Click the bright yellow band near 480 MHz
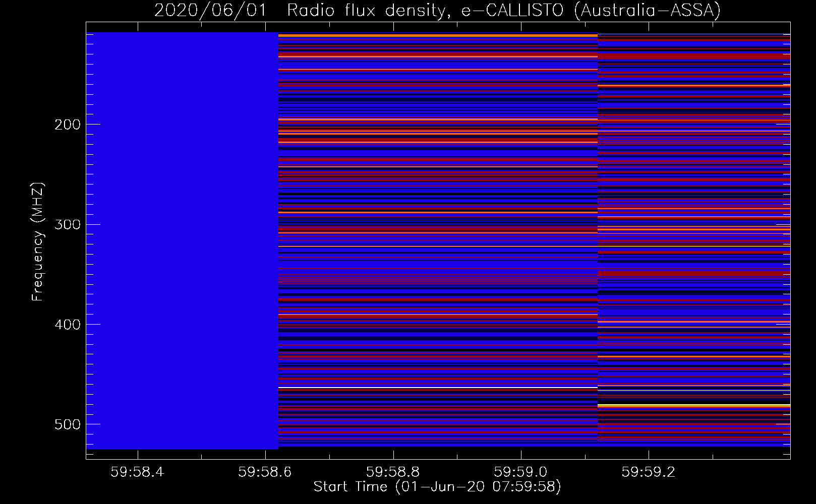The image size is (816, 504). 694,405
